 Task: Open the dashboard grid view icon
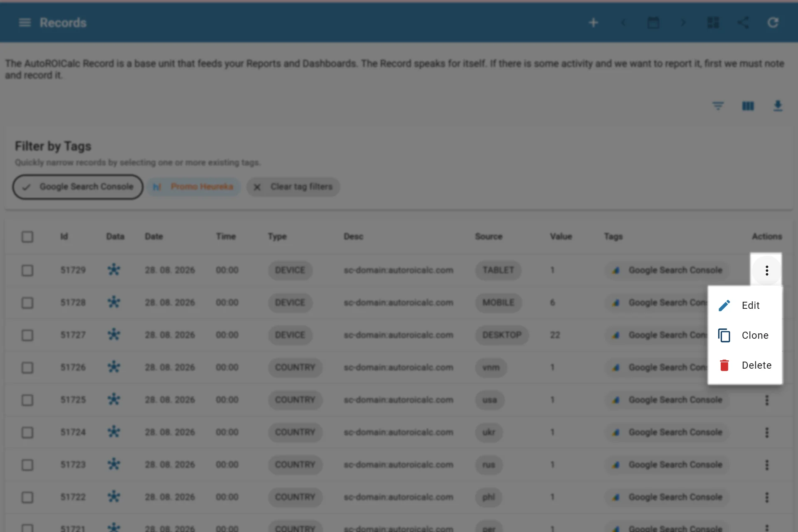[x=713, y=22]
